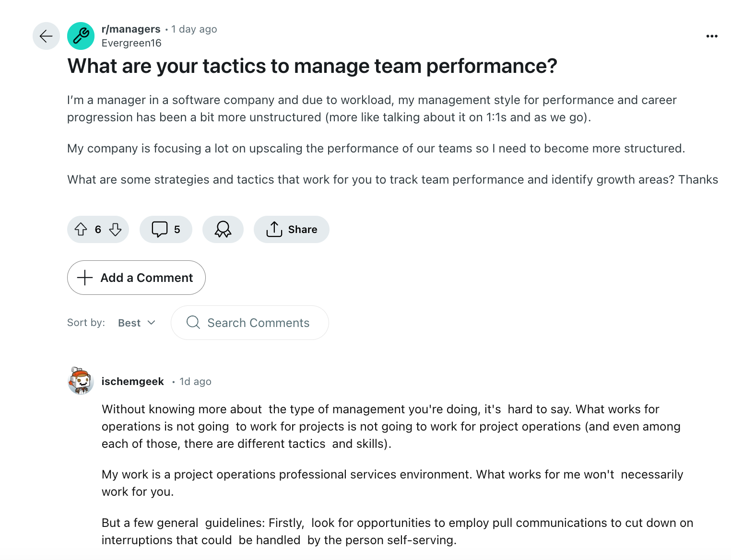731x560 pixels.
Task: Click the post title text
Action: (x=312, y=66)
